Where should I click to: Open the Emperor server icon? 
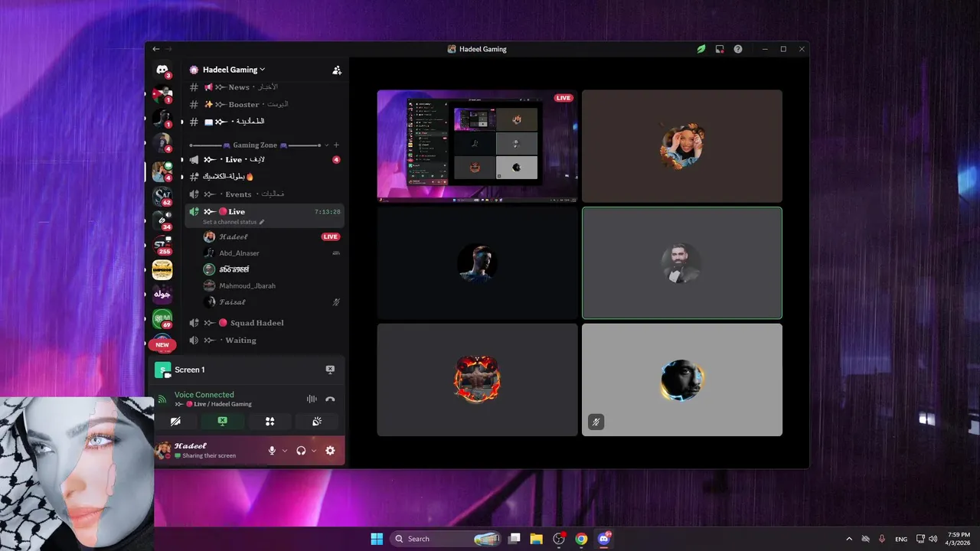(x=162, y=270)
